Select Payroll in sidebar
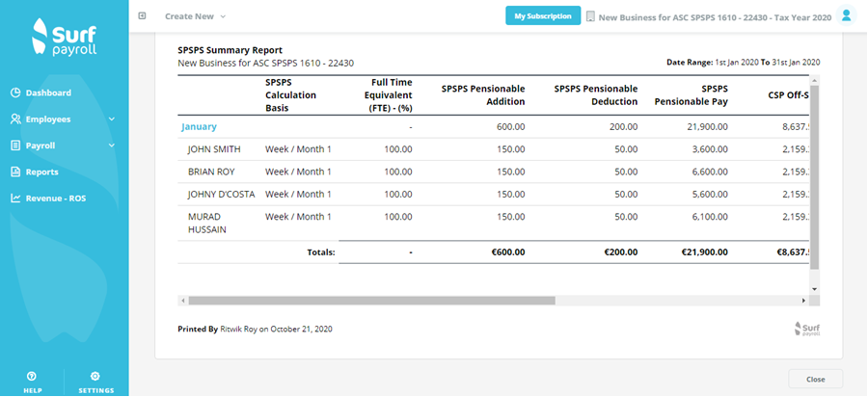 41,146
